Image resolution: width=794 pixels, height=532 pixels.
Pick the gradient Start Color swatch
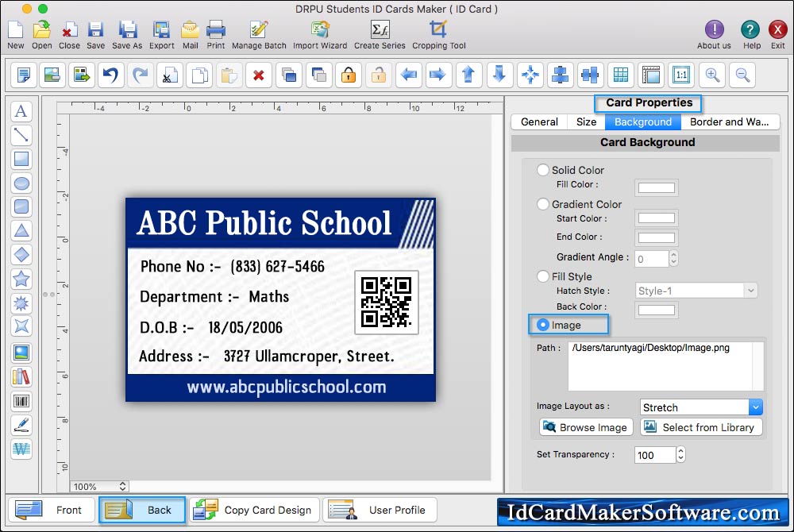click(x=657, y=218)
